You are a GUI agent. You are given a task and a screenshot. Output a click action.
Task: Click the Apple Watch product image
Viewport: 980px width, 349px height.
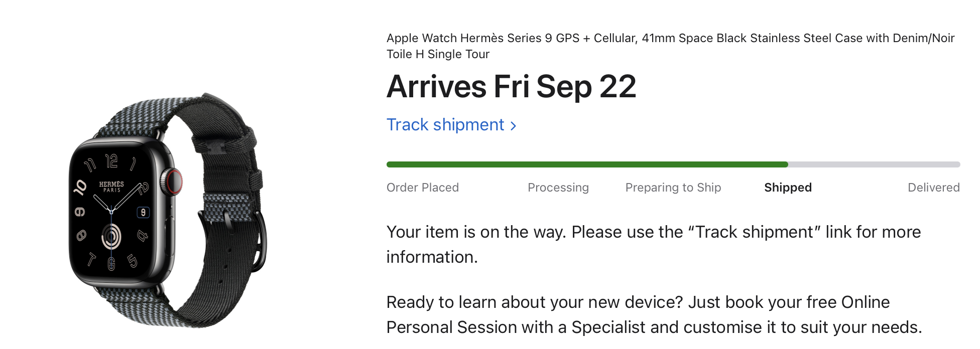point(168,211)
